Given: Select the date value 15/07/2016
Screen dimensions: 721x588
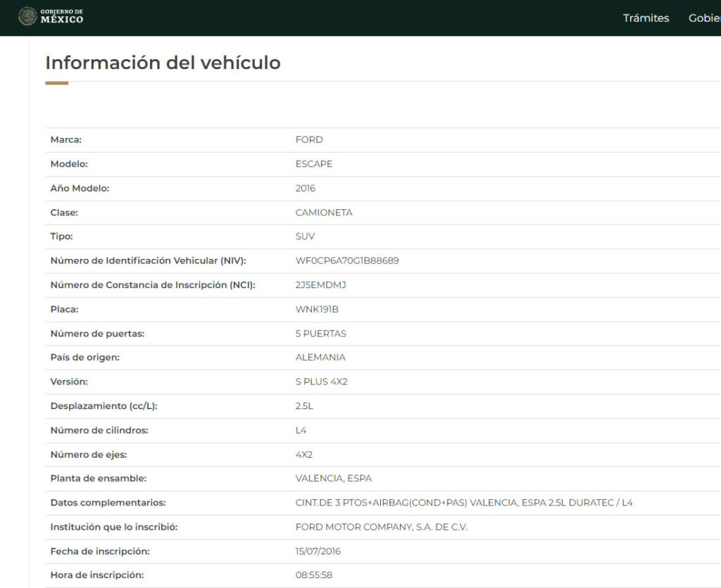Looking at the screenshot, I should click(318, 551).
